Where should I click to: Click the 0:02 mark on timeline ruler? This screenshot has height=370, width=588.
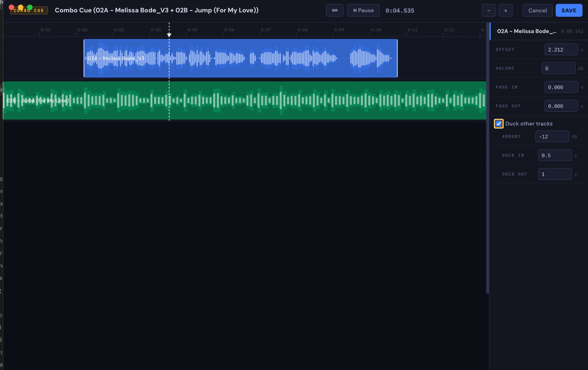pos(82,30)
